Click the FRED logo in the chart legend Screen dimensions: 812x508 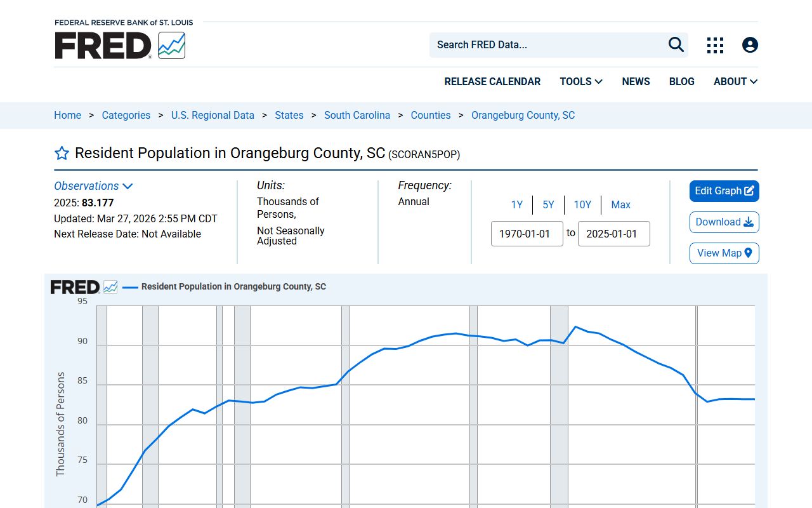[x=84, y=287]
